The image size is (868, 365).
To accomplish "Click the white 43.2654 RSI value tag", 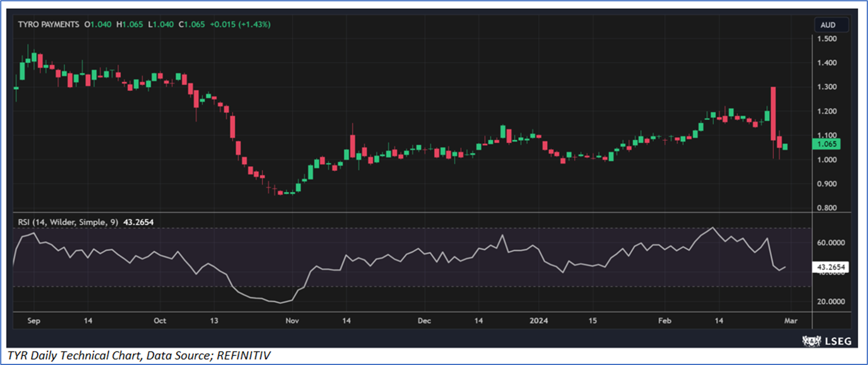I will click(831, 268).
